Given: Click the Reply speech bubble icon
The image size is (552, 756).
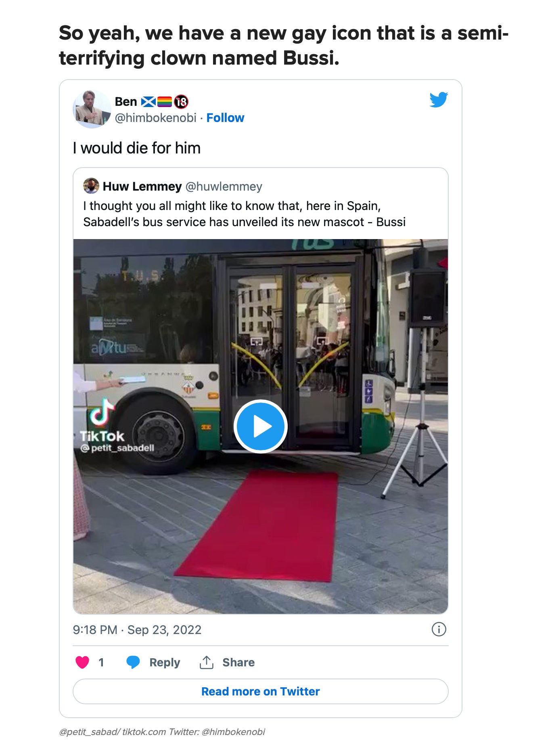Looking at the screenshot, I should pyautogui.click(x=133, y=661).
